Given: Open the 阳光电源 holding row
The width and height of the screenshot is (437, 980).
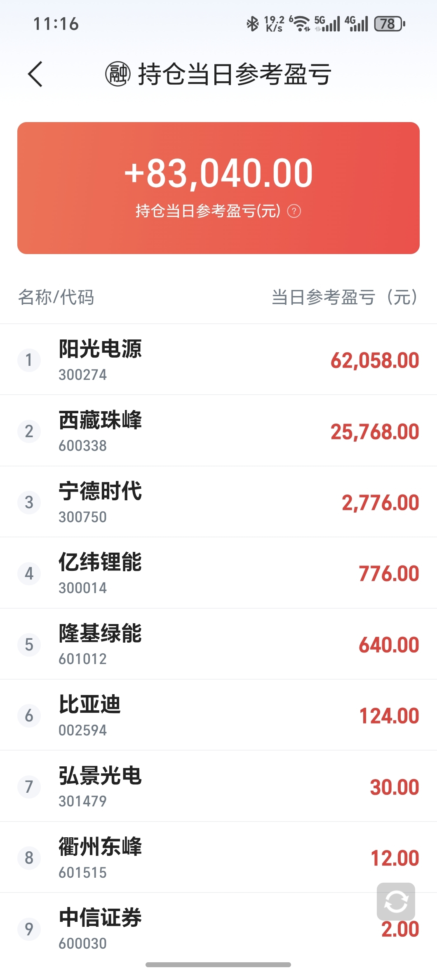Looking at the screenshot, I should [218, 360].
